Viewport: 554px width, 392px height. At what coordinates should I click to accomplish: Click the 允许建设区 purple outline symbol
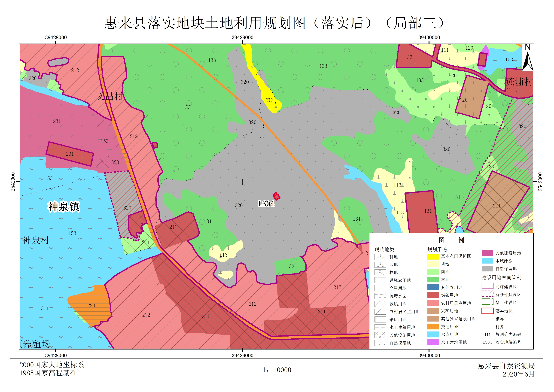point(487,286)
